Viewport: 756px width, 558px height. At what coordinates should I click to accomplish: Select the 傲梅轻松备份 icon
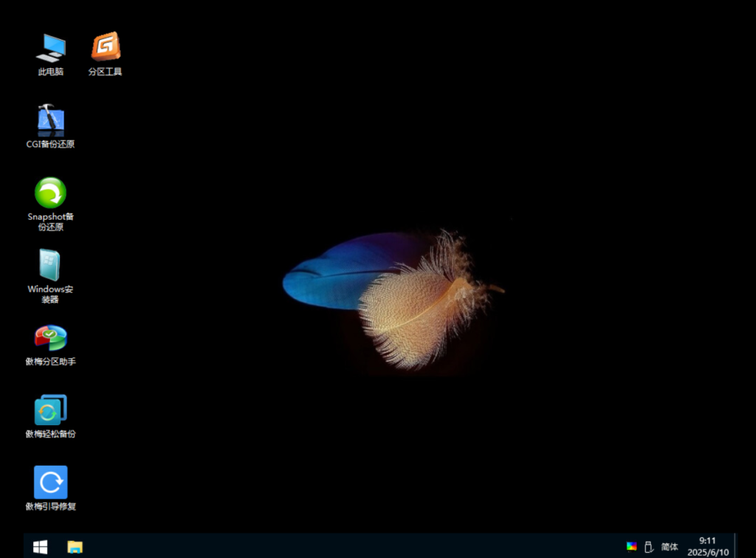point(51,416)
